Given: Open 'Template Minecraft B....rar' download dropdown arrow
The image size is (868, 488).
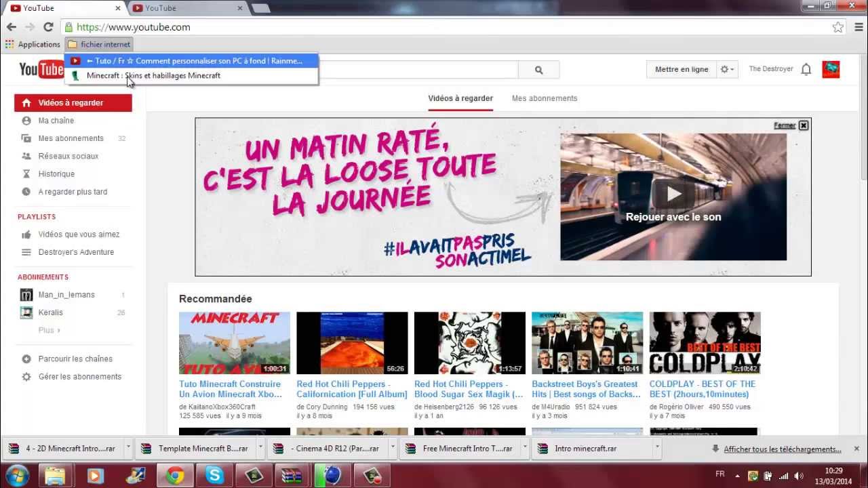Looking at the screenshot, I should point(260,448).
